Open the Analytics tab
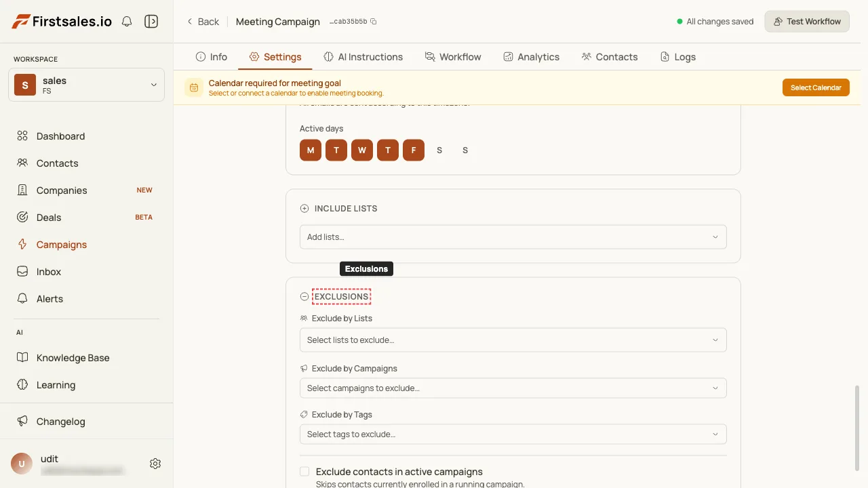868x488 pixels. (531, 57)
